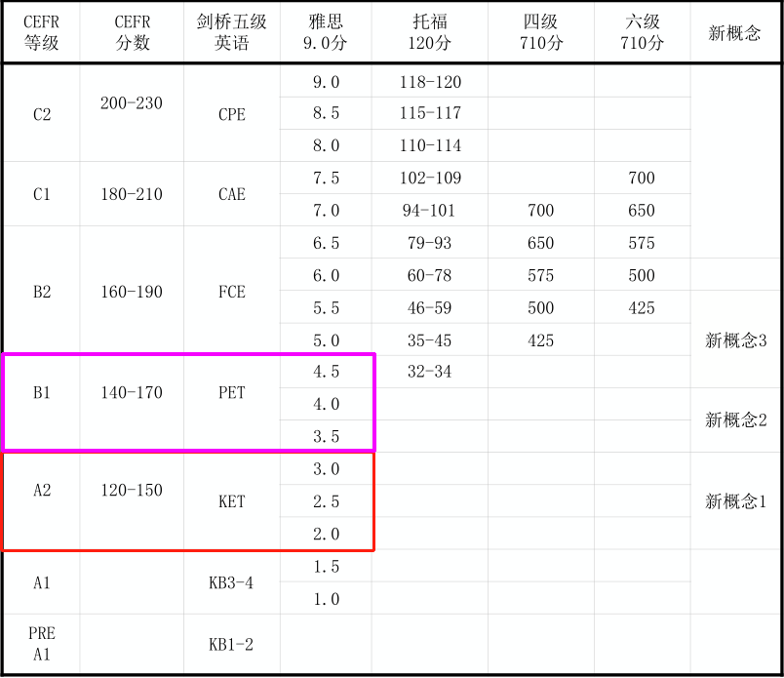Select the 新概念3 cell
This screenshot has height=678, width=784.
(734, 339)
